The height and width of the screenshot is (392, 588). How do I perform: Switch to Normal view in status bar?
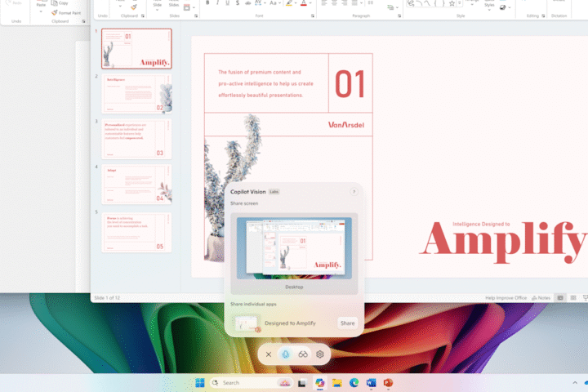pyautogui.click(x=560, y=298)
